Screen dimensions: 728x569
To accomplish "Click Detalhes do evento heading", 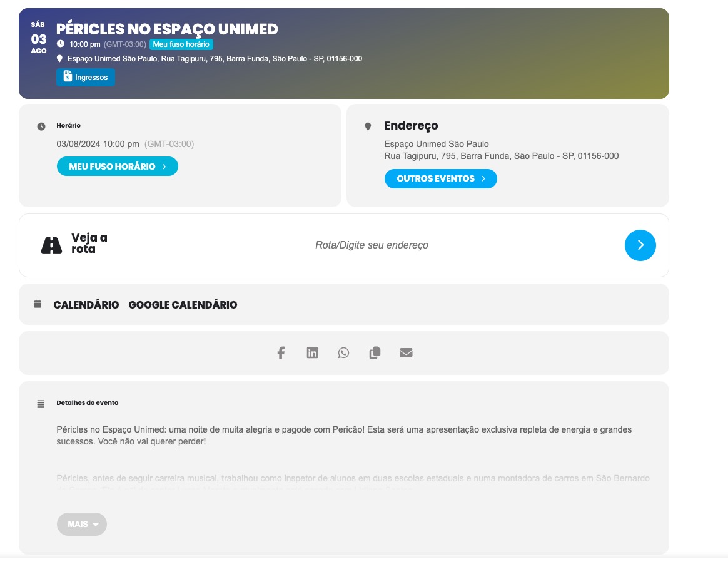I will coord(88,402).
